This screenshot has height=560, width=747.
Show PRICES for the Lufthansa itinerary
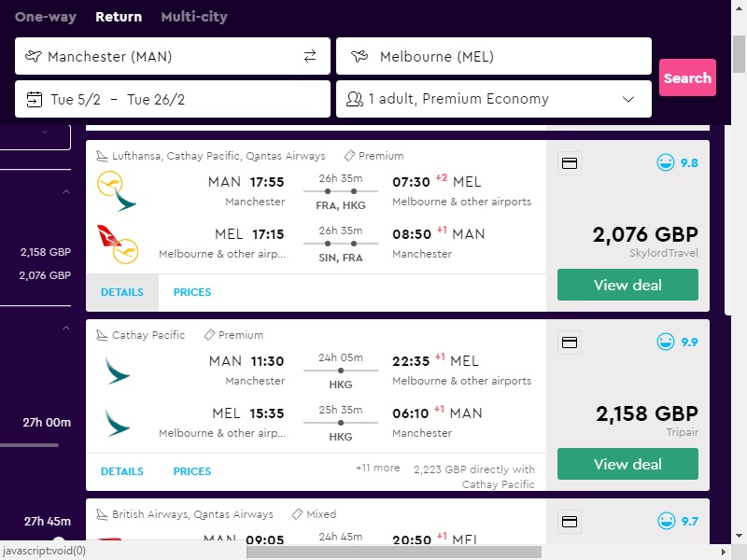coord(192,292)
